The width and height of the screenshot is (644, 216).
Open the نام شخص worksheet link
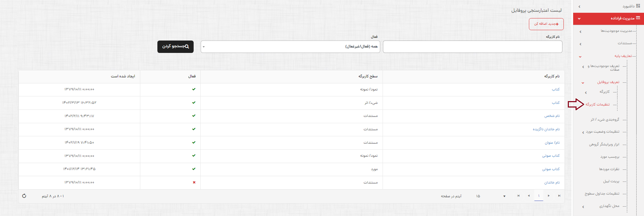pos(552,116)
